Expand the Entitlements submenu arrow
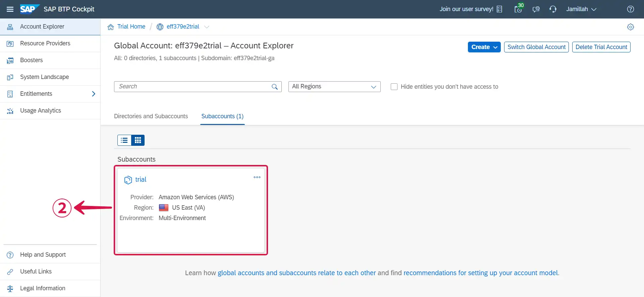 click(94, 94)
